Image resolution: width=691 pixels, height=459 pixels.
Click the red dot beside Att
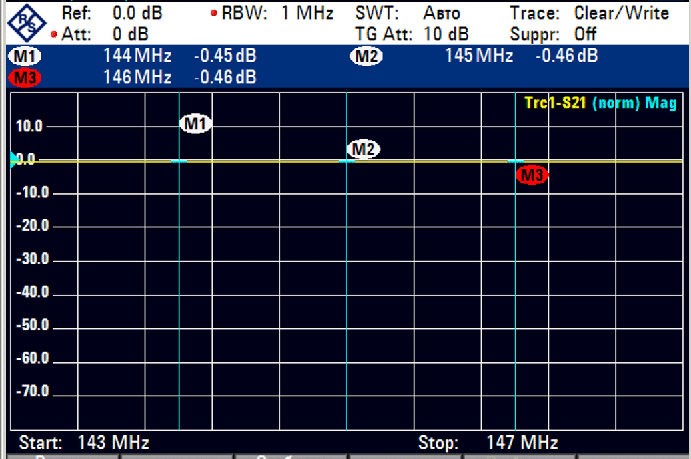[54, 33]
